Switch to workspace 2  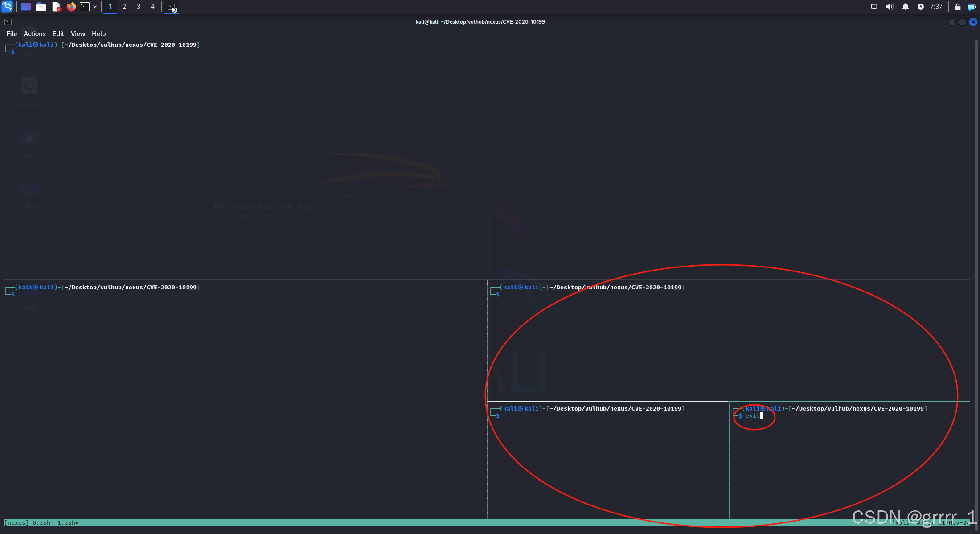coord(124,7)
